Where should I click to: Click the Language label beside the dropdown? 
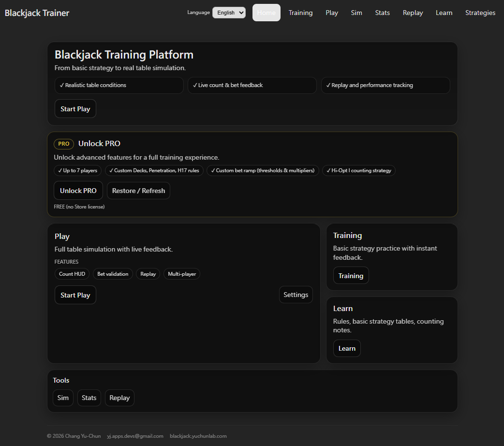point(198,13)
